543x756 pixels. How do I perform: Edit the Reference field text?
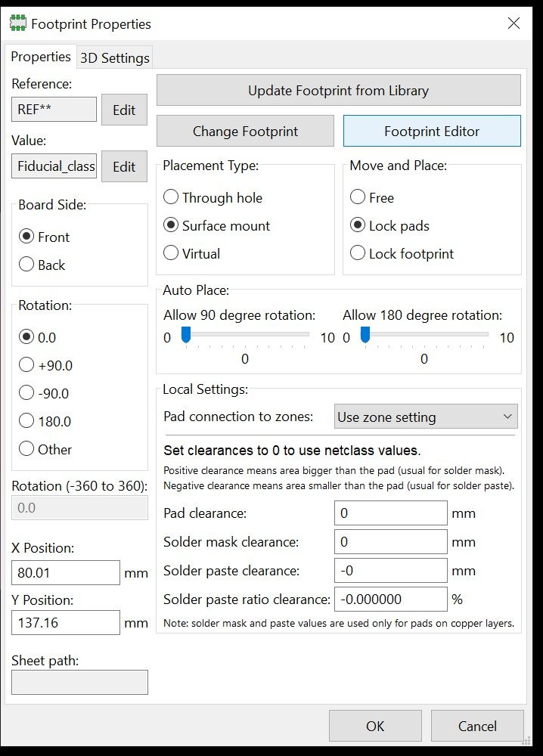[54, 110]
